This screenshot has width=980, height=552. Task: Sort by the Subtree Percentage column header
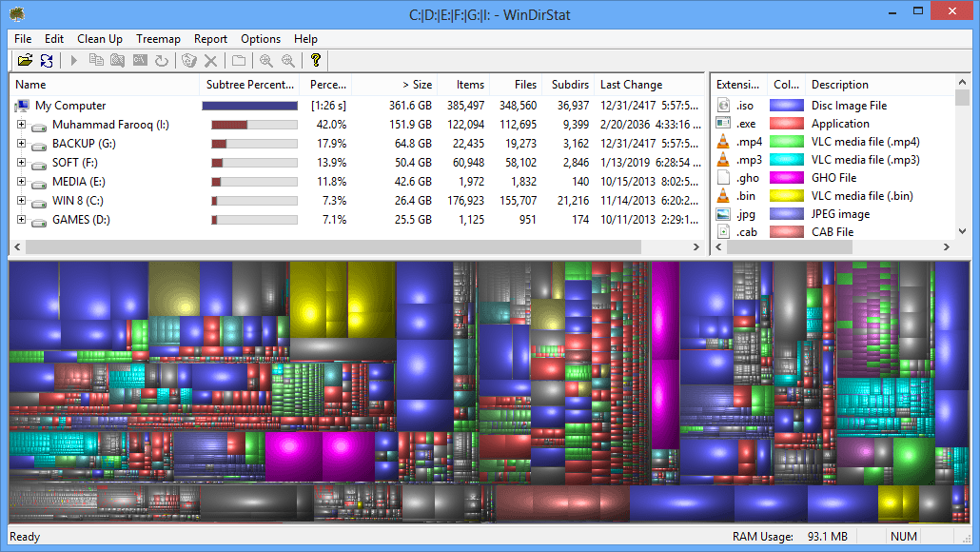click(x=249, y=85)
